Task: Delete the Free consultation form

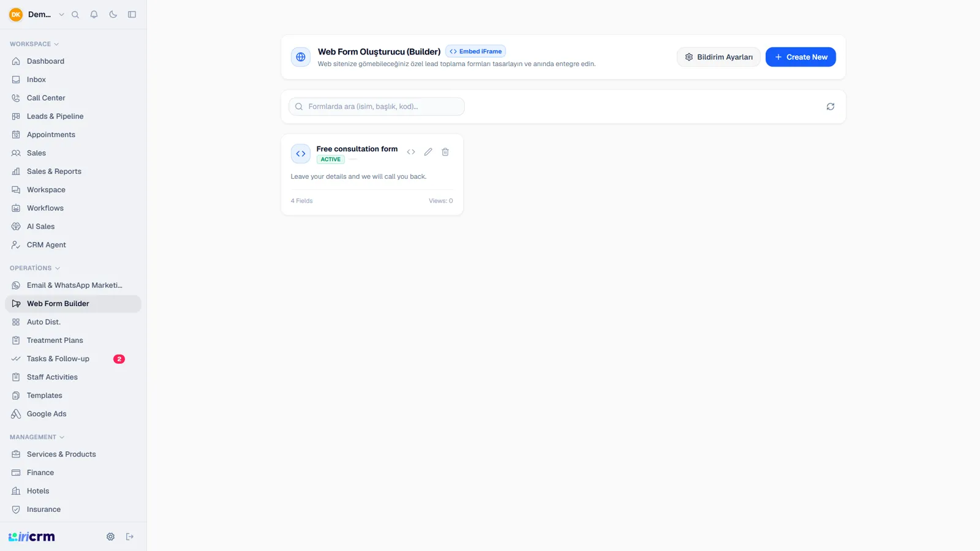Action: point(445,152)
